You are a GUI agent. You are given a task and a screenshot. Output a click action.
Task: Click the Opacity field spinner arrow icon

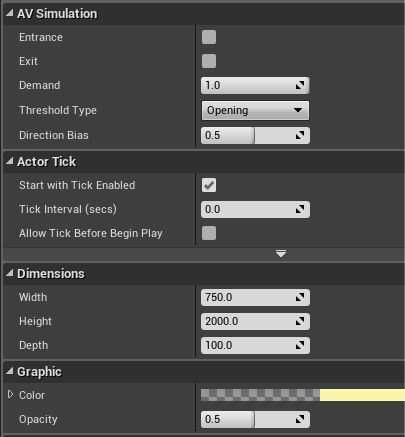[300, 419]
